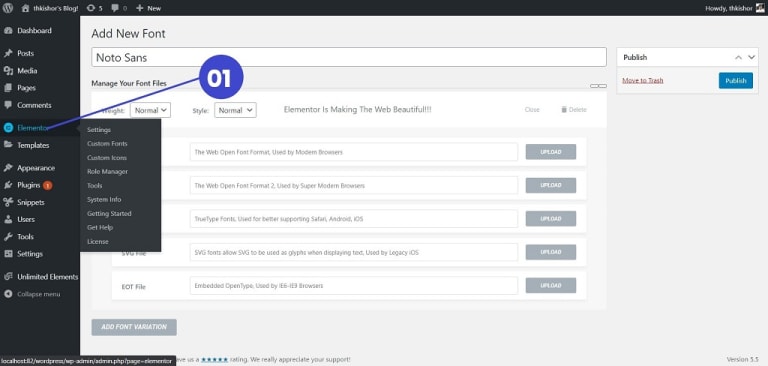
Task: Click the Tools wrench icon in sidebar
Action: pos(8,237)
